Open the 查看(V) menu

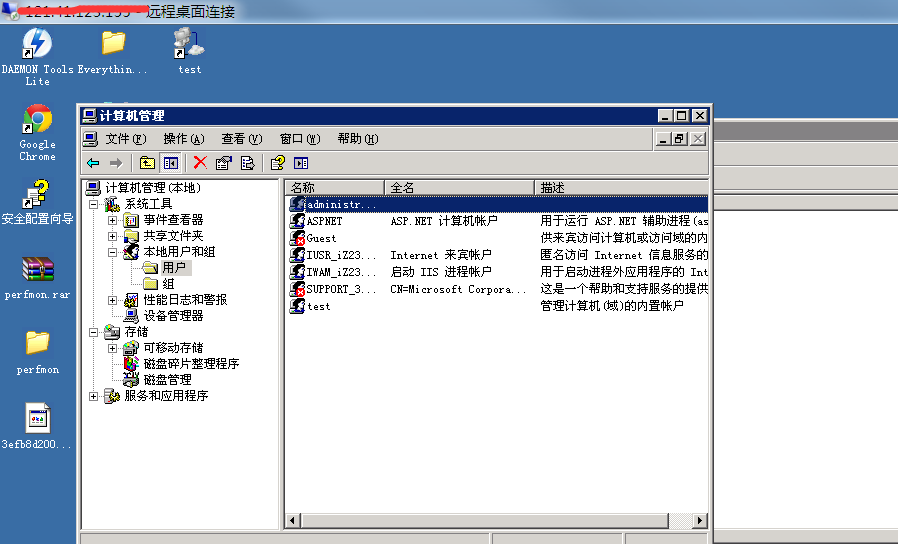point(241,139)
